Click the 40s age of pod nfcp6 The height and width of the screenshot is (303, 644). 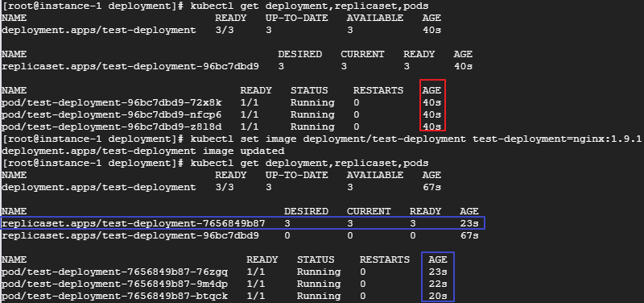[431, 114]
